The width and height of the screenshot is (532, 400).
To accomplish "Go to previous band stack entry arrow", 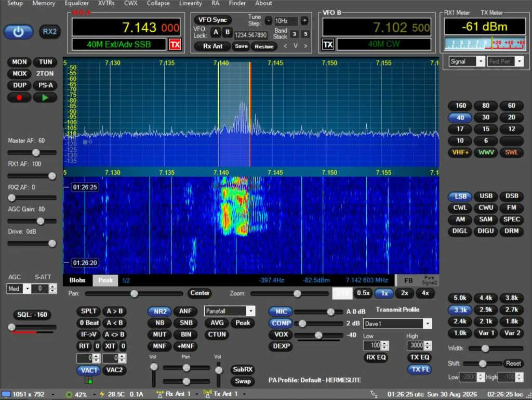I will [x=285, y=46].
